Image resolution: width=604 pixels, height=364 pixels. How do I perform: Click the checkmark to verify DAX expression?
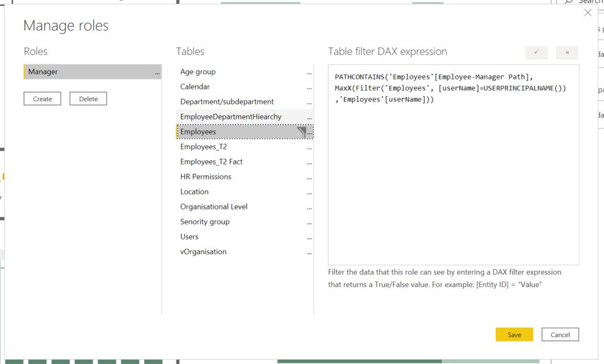pyautogui.click(x=536, y=53)
